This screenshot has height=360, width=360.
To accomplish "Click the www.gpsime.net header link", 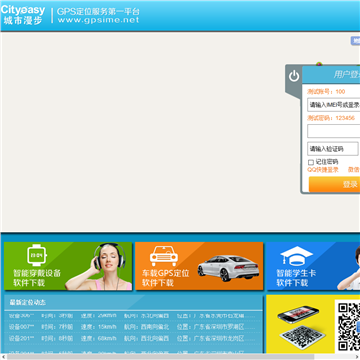I will [x=98, y=20].
